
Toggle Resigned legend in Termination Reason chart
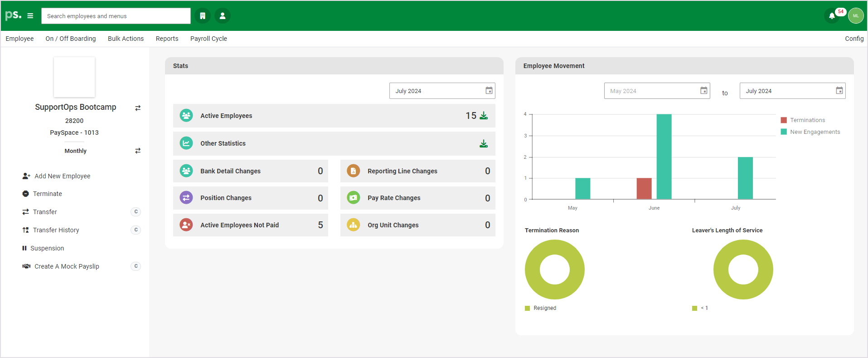(544, 308)
